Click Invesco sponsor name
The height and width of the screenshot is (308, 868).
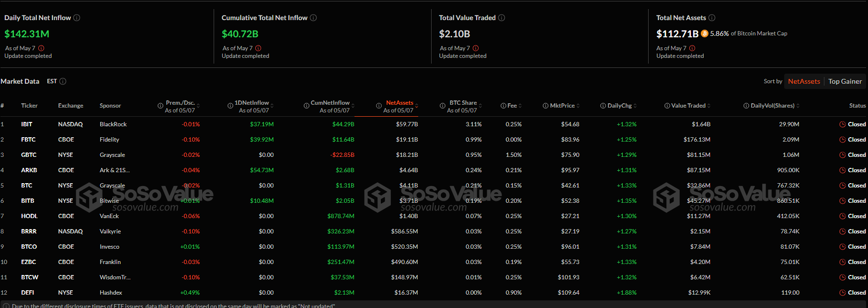pyautogui.click(x=109, y=247)
